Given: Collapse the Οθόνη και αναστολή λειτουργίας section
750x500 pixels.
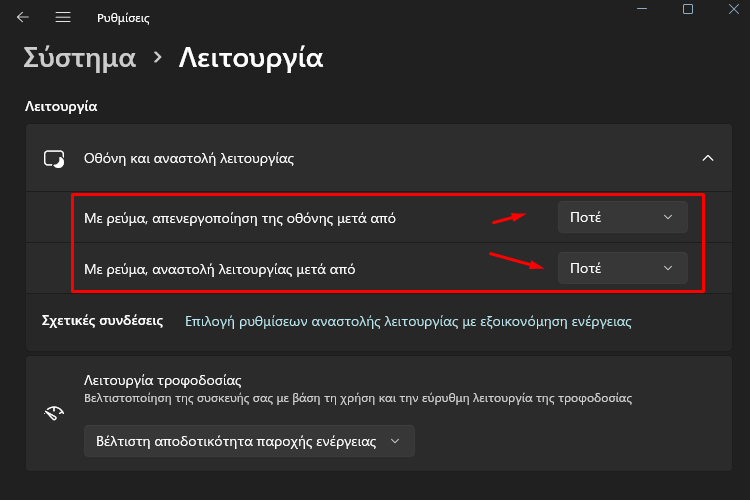Looking at the screenshot, I should click(x=707, y=158).
